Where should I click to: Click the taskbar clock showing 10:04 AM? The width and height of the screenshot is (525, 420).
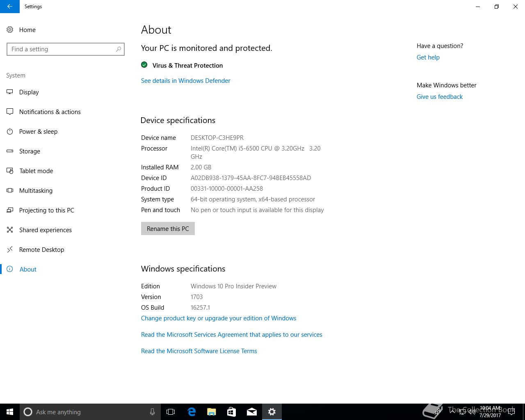tap(490, 412)
